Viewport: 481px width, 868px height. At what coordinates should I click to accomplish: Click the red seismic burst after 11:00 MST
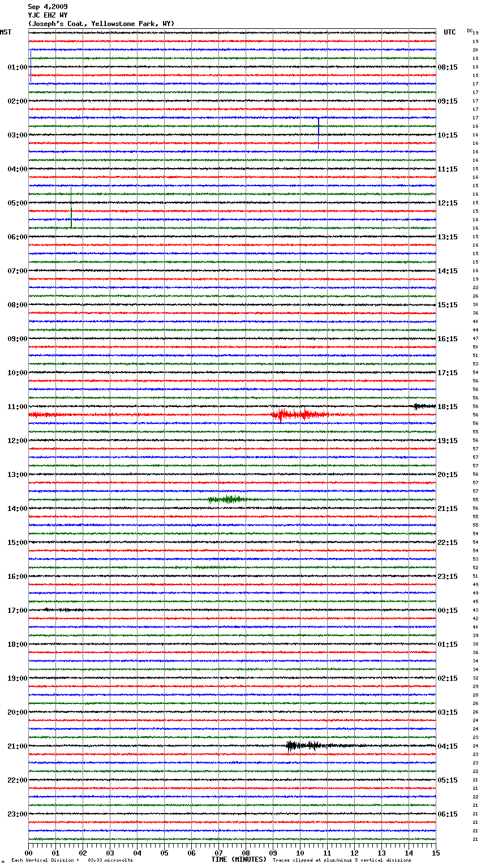point(300,415)
